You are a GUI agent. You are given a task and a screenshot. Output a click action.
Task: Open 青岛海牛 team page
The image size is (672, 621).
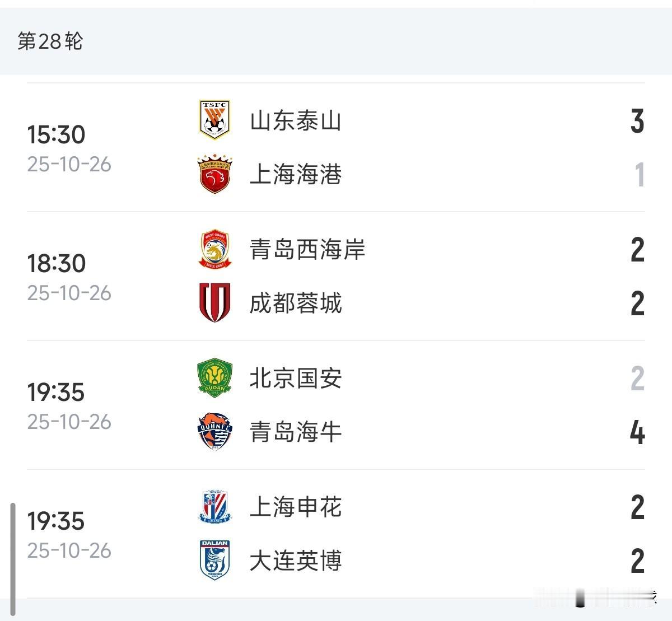pyautogui.click(x=296, y=432)
